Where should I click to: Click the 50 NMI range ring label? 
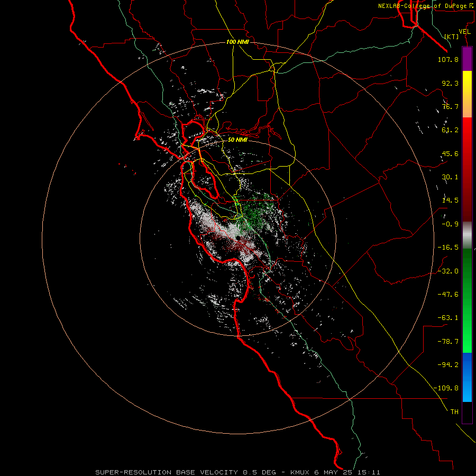point(237,140)
